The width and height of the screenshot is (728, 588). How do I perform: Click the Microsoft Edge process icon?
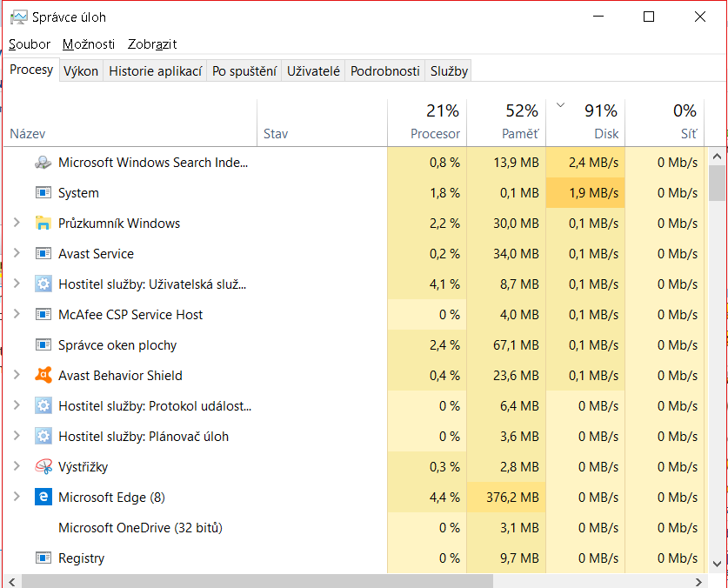43,498
